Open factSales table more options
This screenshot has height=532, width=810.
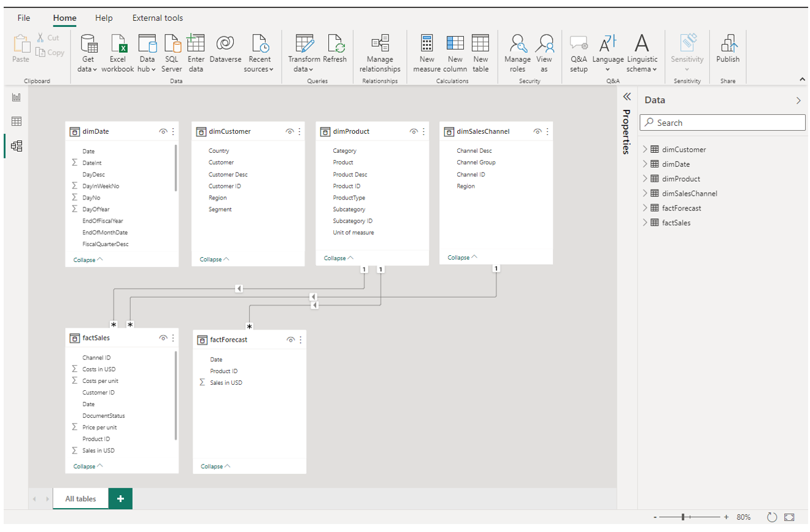point(173,338)
